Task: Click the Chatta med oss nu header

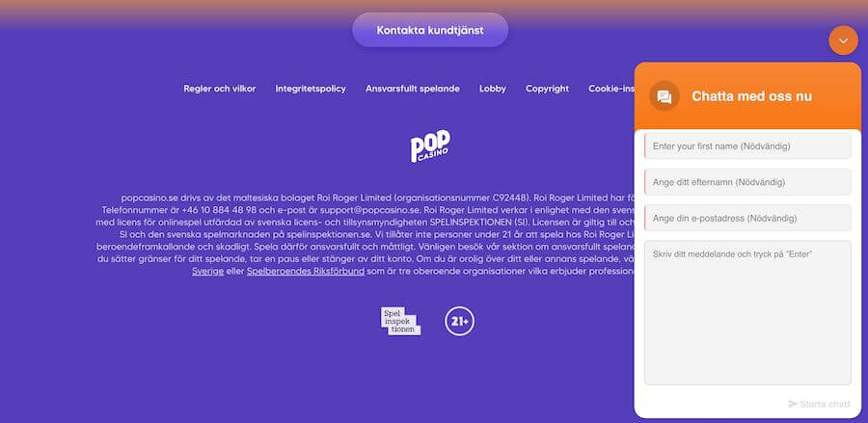Action: pos(751,96)
